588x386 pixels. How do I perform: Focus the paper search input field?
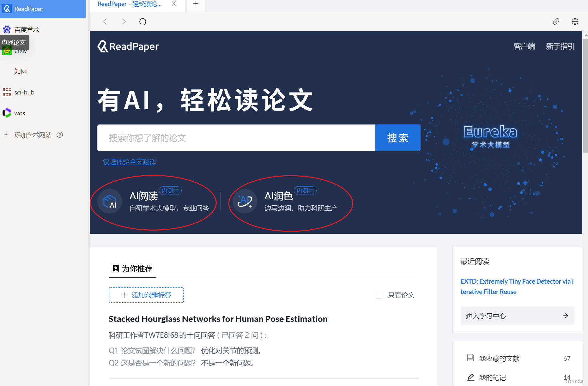pyautogui.click(x=236, y=138)
